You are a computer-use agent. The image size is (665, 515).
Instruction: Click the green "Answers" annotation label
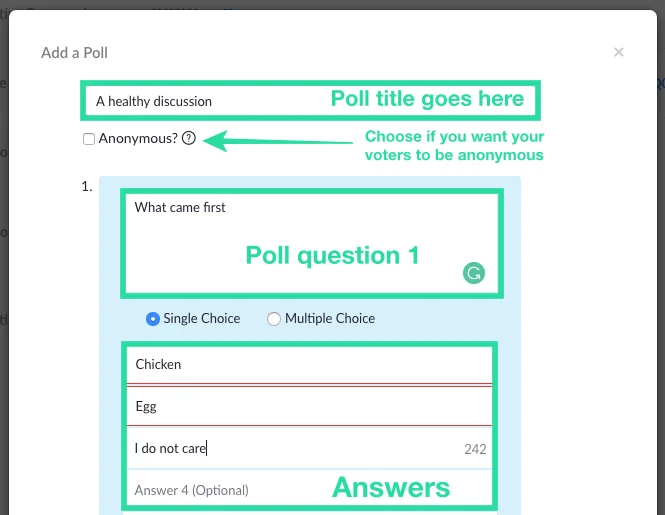[x=391, y=488]
